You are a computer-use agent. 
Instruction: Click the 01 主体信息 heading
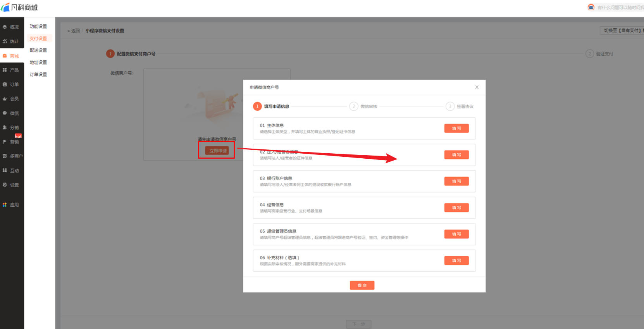(272, 125)
